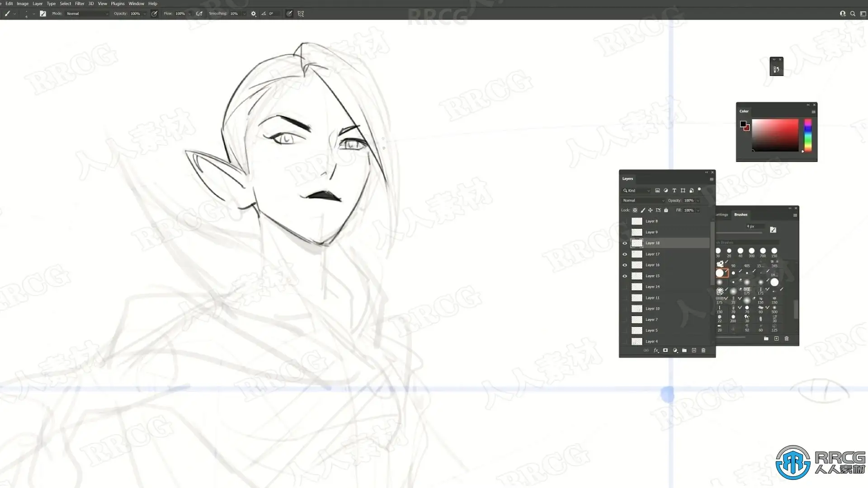Open brush Mode Normal dropdown

click(87, 14)
